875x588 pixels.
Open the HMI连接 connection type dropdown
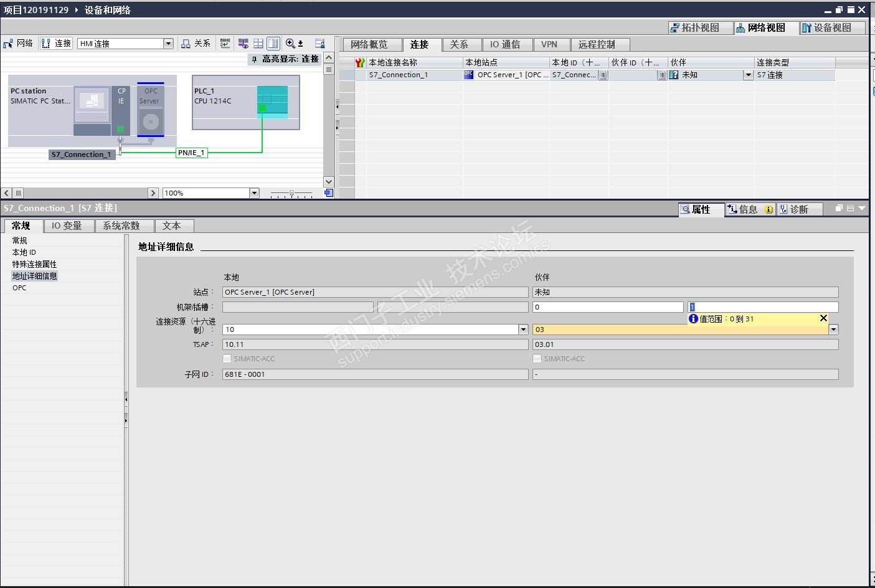coord(168,44)
